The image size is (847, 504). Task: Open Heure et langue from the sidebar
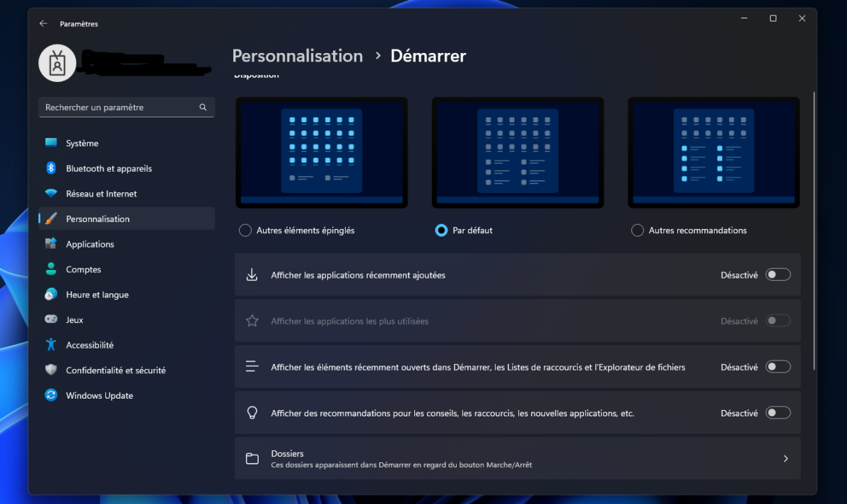pyautogui.click(x=51, y=294)
